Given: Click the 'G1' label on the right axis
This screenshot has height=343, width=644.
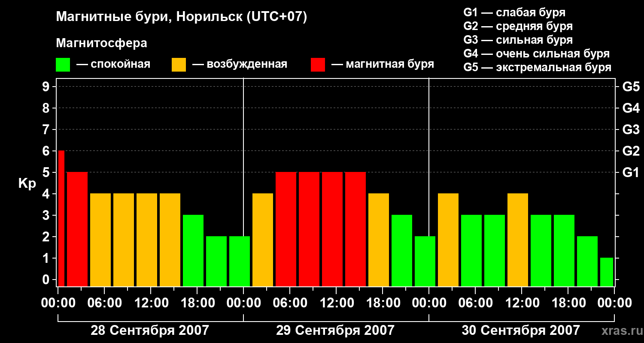Looking at the screenshot, I should (x=631, y=172).
